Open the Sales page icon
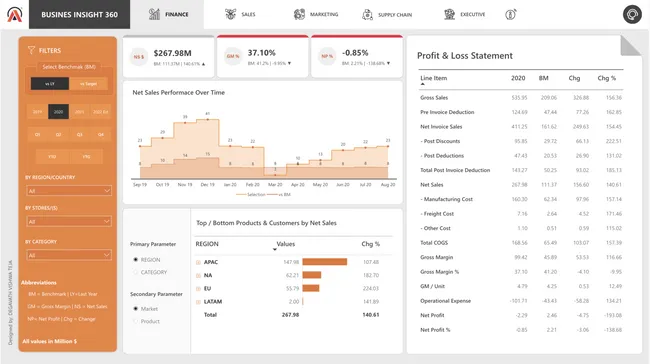 [x=230, y=14]
